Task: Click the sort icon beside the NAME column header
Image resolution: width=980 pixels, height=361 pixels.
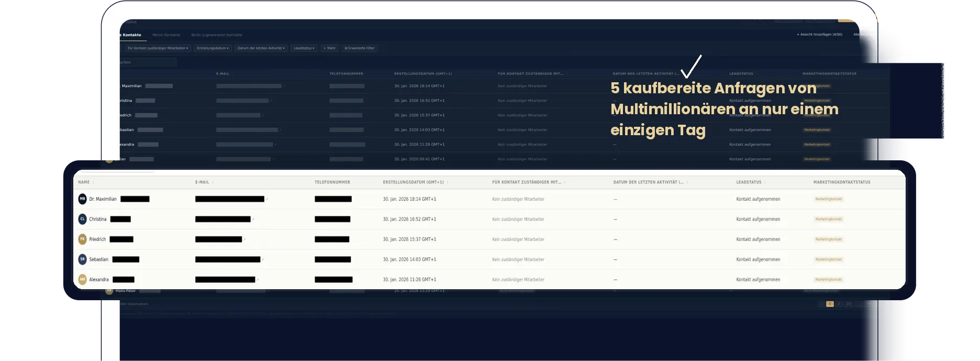Action: 93,182
